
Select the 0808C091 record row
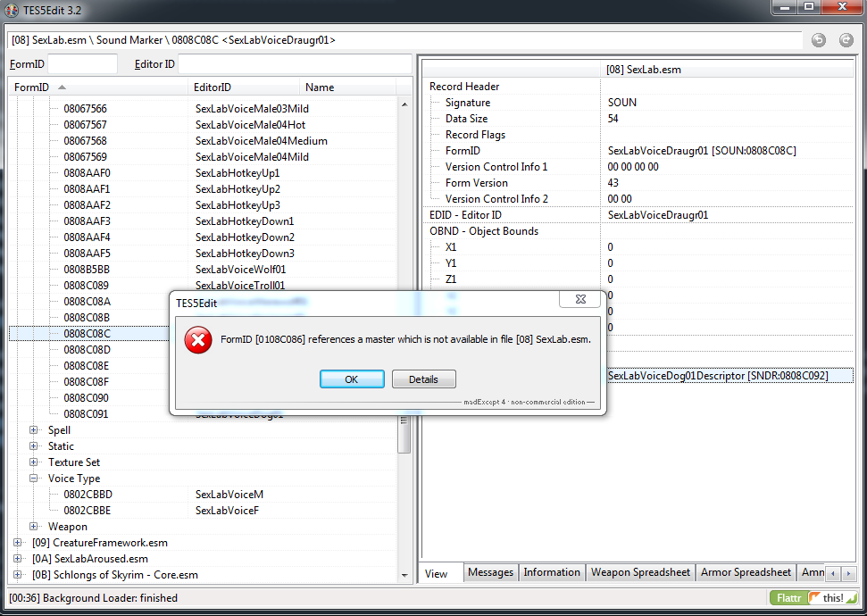coord(87,413)
